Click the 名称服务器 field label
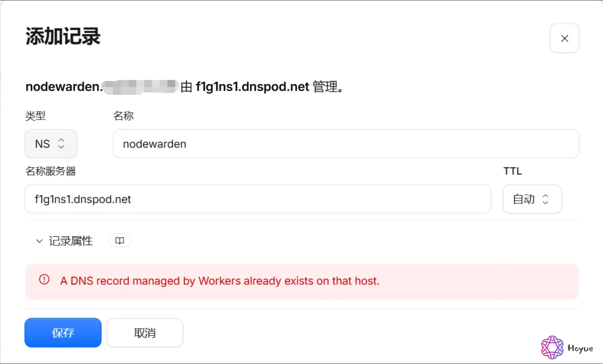The height and width of the screenshot is (364, 603). coord(51,171)
